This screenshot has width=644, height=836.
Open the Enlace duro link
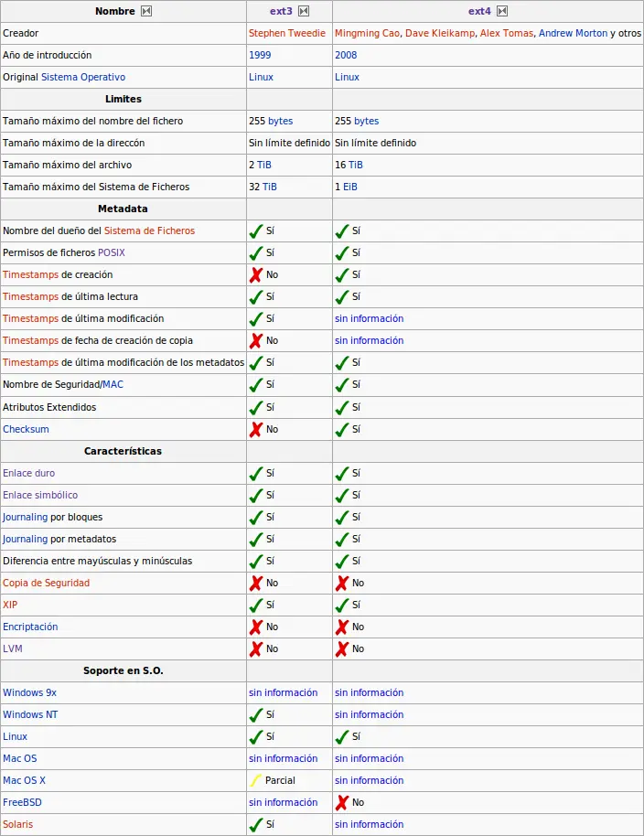click(28, 473)
